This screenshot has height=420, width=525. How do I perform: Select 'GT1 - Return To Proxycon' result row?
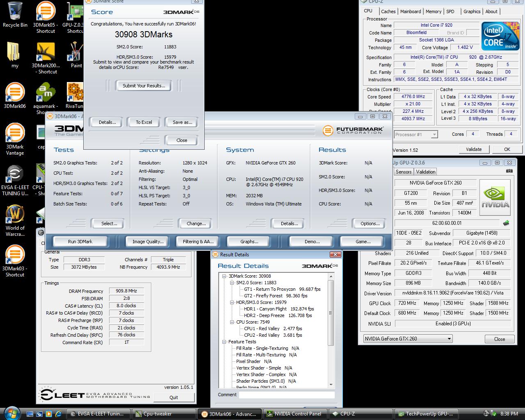pyautogui.click(x=282, y=289)
